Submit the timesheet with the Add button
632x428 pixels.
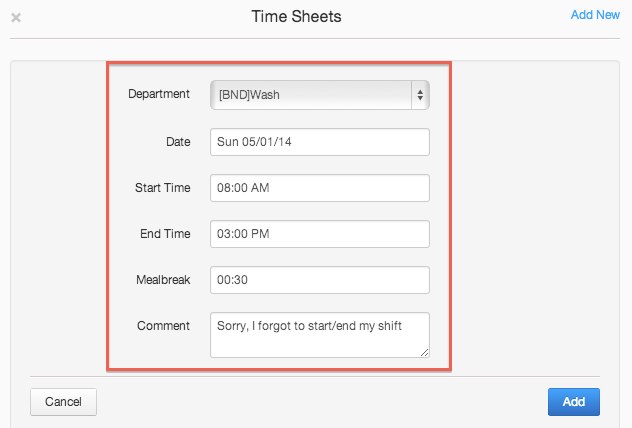pos(573,402)
